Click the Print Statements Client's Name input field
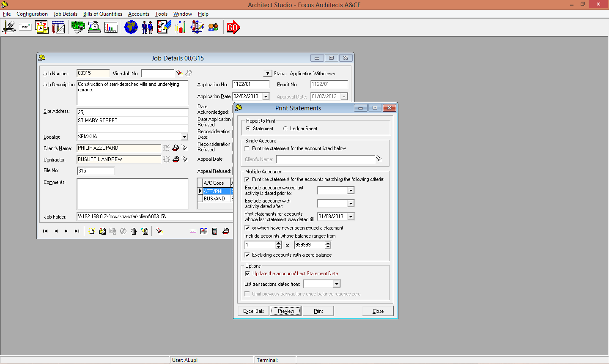609x364 pixels. pyautogui.click(x=325, y=159)
